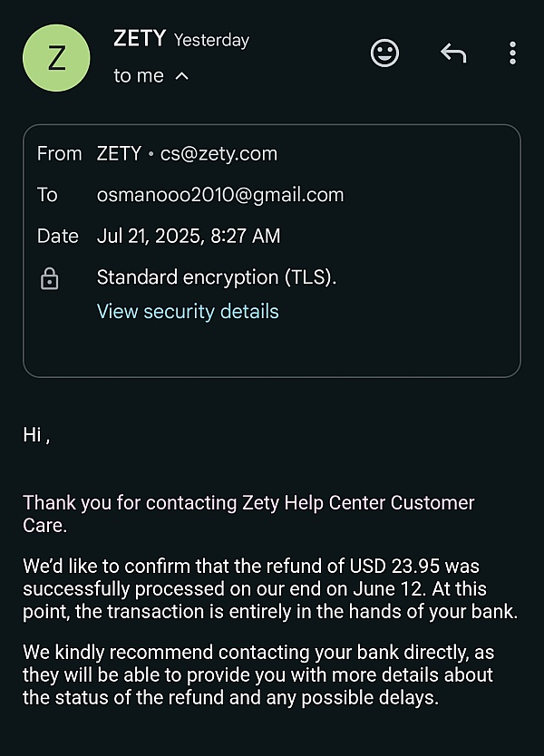Click the USD 23.95 refund confirmation paragraph
Viewport: 544px width, 756px height.
269,588
